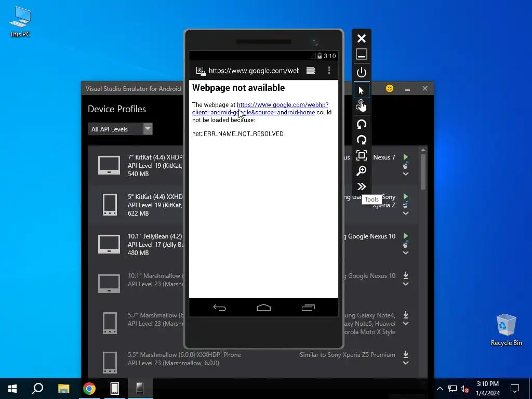Download the 10.1" Marshmallow profile
The height and width of the screenshot is (399, 532).
(x=405, y=275)
